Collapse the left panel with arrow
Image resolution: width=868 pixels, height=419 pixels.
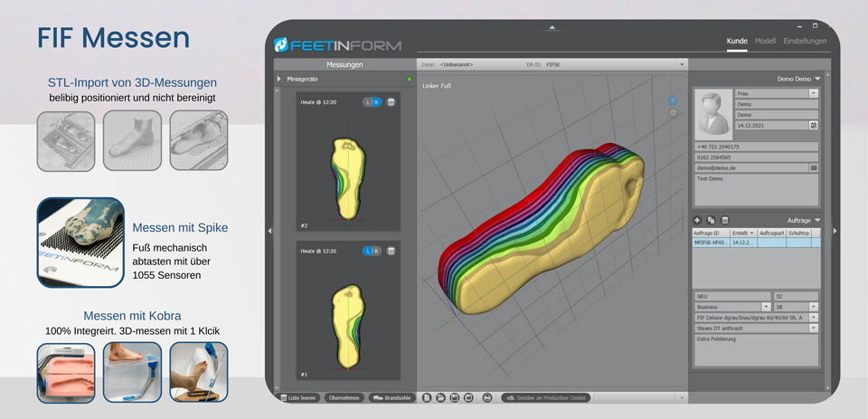[269, 231]
